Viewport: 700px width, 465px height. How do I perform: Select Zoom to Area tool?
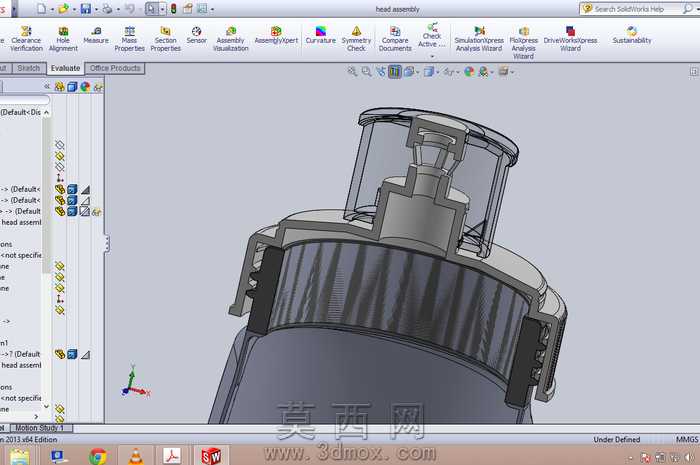point(367,71)
